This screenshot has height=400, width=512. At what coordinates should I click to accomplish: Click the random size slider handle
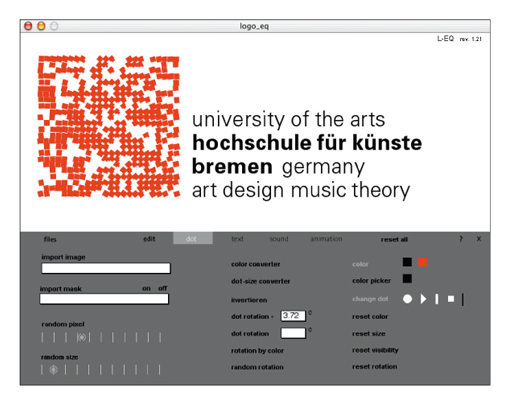point(53,370)
